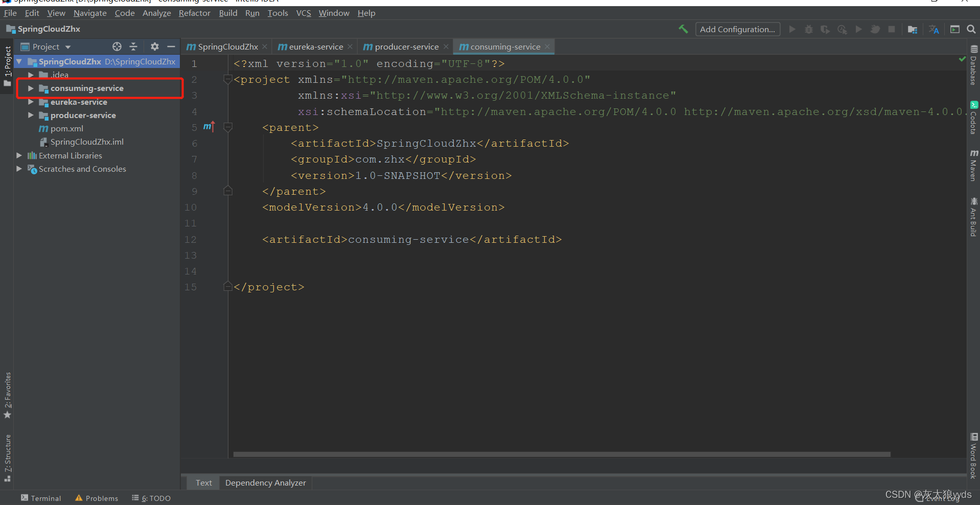Expand the .idea folder
The height and width of the screenshot is (505, 980).
pos(31,75)
